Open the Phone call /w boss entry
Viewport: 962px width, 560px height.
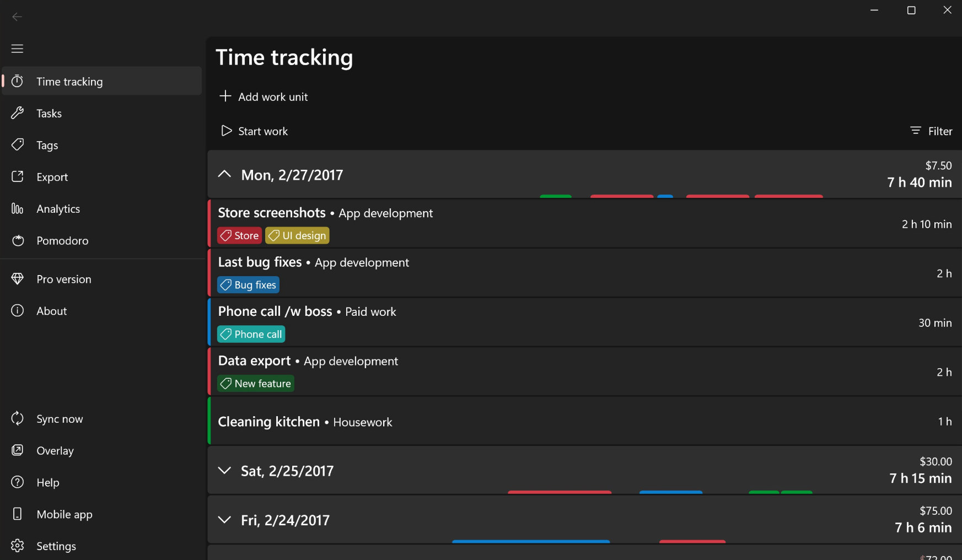tap(584, 322)
